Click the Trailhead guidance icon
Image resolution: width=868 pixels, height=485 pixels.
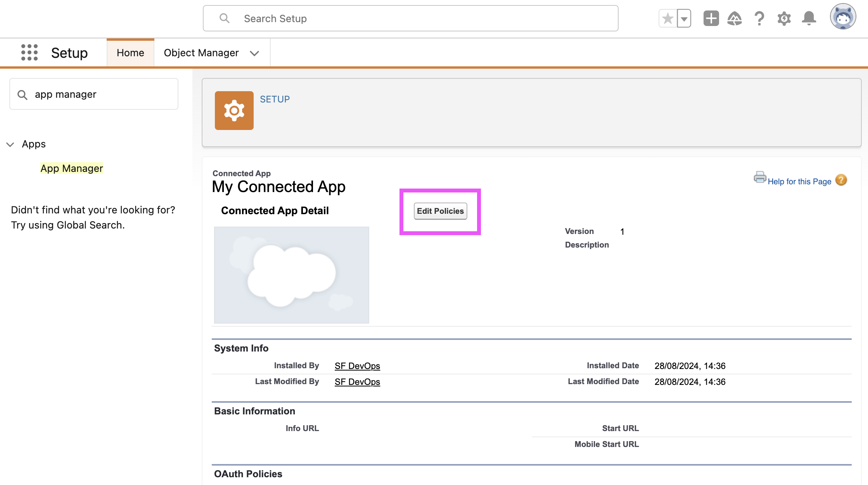click(x=735, y=19)
